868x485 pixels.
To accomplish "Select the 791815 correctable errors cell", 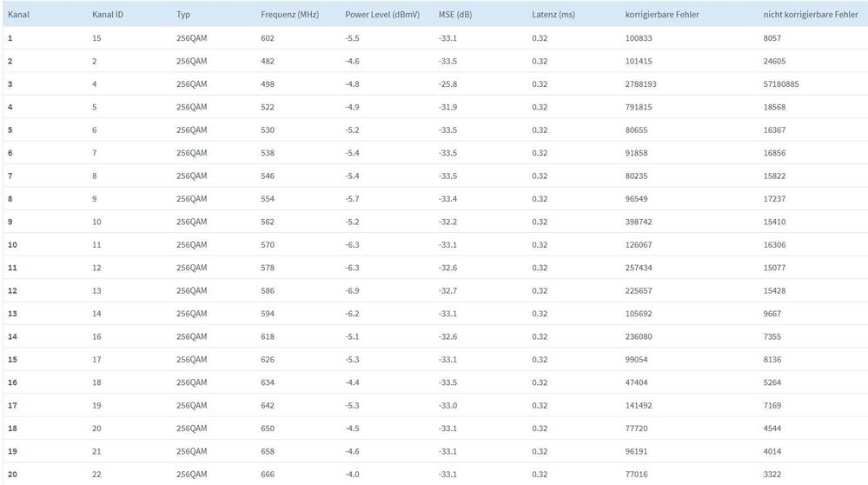I will (x=640, y=107).
